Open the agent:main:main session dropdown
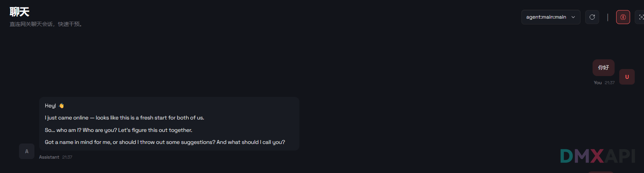Image resolution: width=644 pixels, height=173 pixels. (x=546, y=17)
